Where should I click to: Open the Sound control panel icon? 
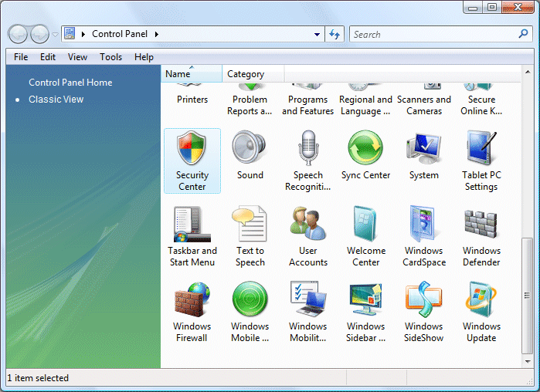250,148
